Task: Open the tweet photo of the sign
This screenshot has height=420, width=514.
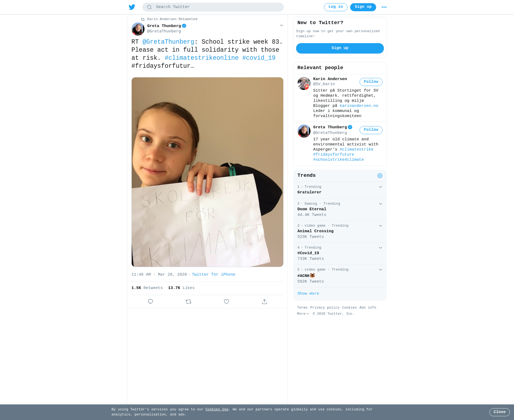Action: pyautogui.click(x=207, y=172)
